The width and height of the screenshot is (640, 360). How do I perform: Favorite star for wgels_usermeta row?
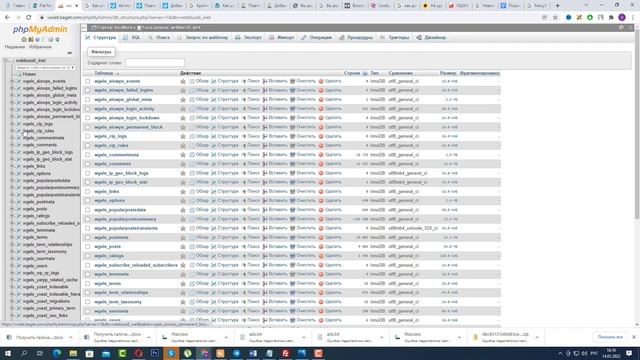point(183,311)
